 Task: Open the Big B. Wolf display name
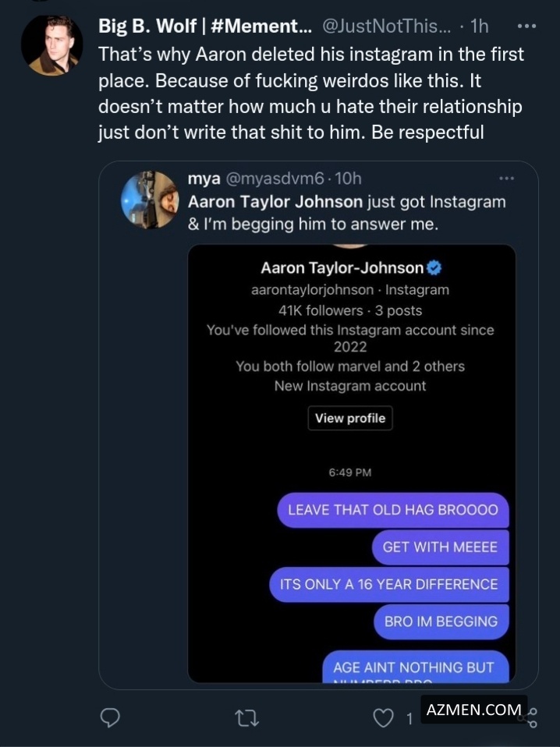tap(204, 26)
